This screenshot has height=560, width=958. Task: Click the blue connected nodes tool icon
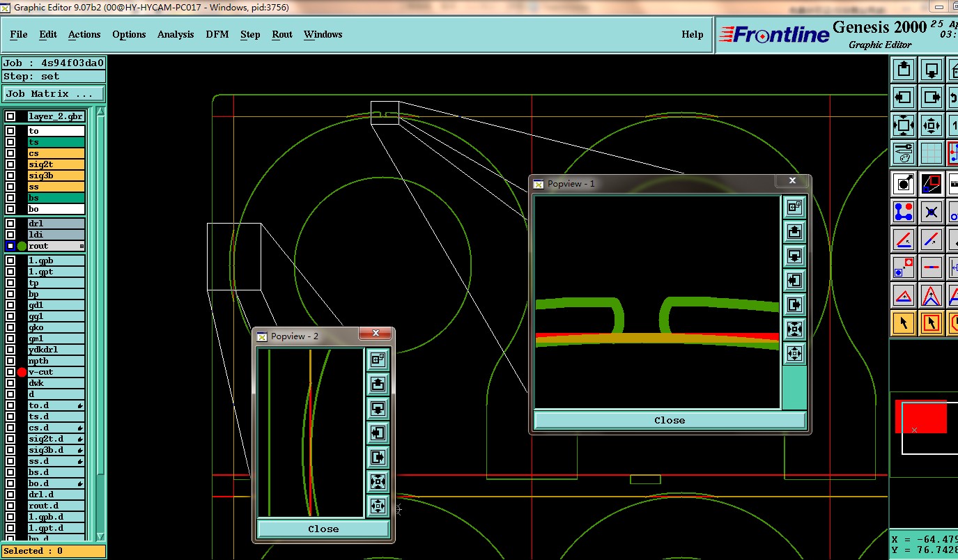(x=904, y=211)
